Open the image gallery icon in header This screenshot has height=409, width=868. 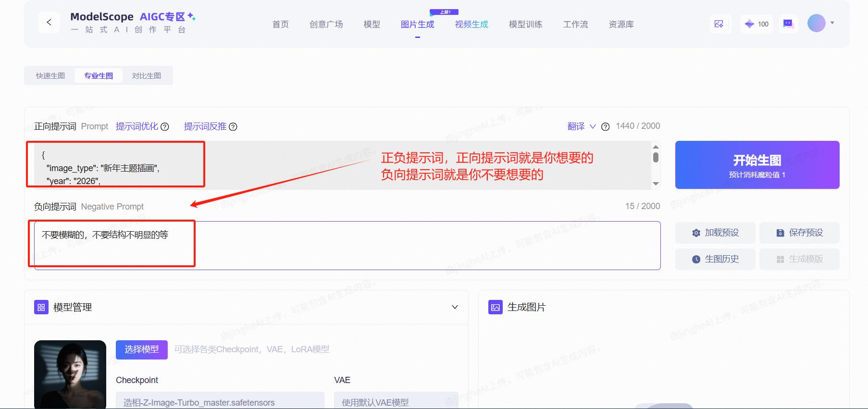[719, 24]
